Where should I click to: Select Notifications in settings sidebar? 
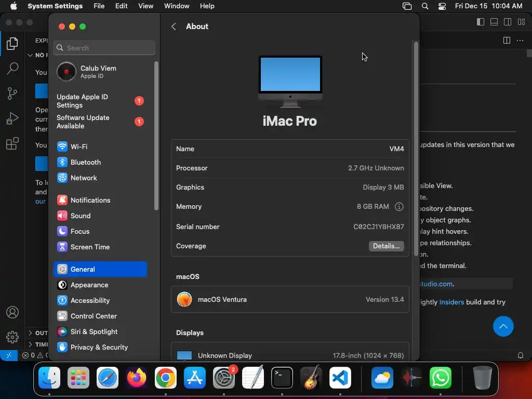[100, 200]
